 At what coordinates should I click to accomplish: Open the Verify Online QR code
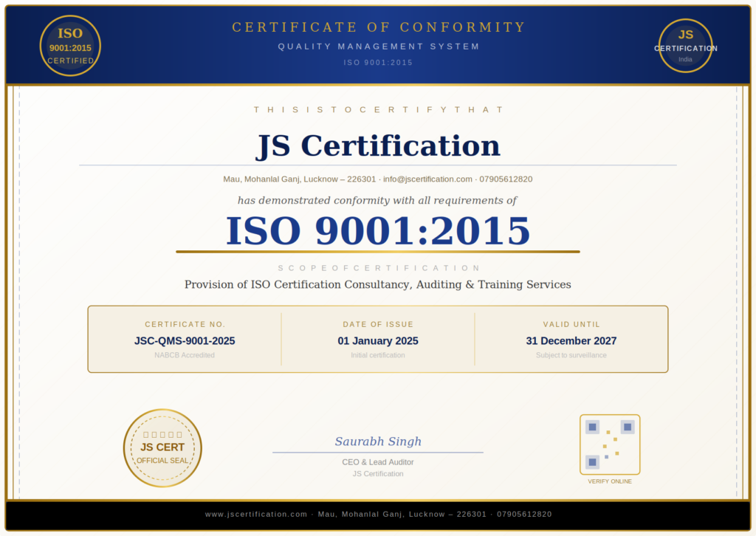610,444
